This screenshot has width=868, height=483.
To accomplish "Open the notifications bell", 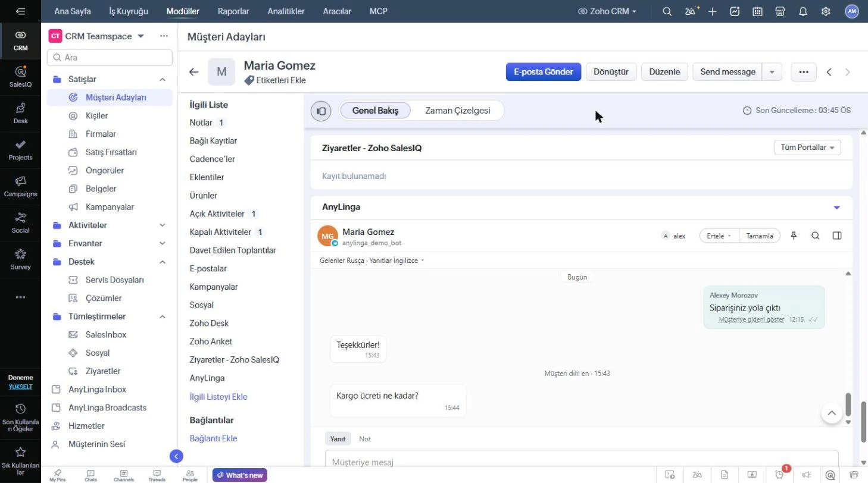I will 803,11.
